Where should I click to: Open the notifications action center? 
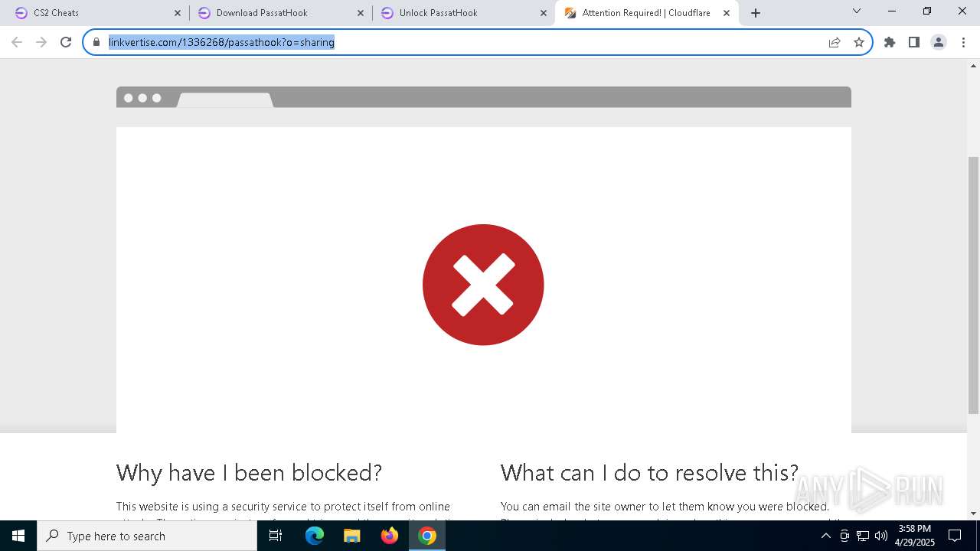coord(955,536)
